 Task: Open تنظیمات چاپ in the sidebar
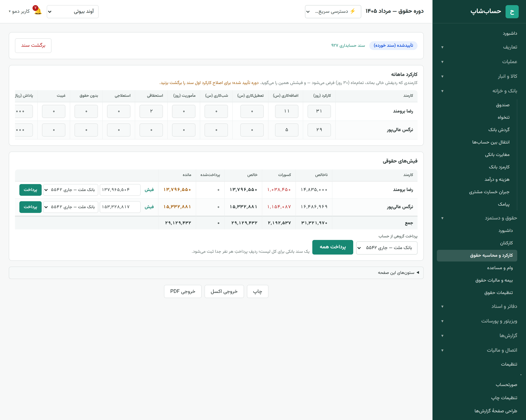[504, 398]
